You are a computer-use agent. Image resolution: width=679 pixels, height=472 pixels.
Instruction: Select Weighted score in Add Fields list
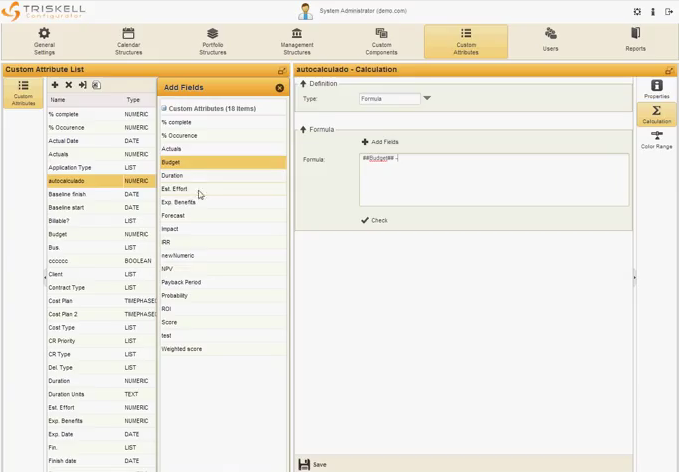[223, 349]
